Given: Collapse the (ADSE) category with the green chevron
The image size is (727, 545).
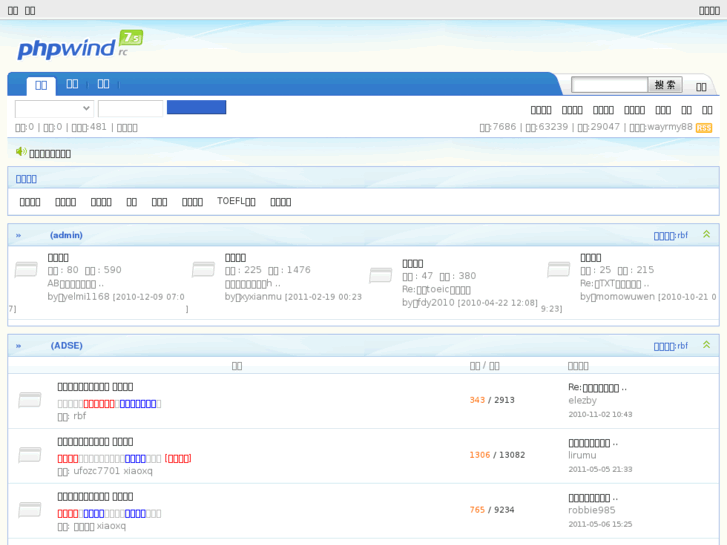Looking at the screenshot, I should (x=706, y=345).
